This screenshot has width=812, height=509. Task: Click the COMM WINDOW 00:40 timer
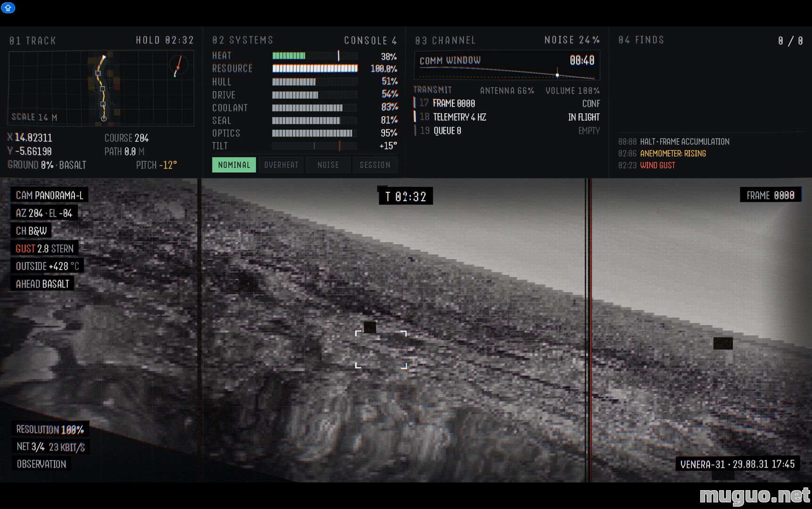(582, 60)
